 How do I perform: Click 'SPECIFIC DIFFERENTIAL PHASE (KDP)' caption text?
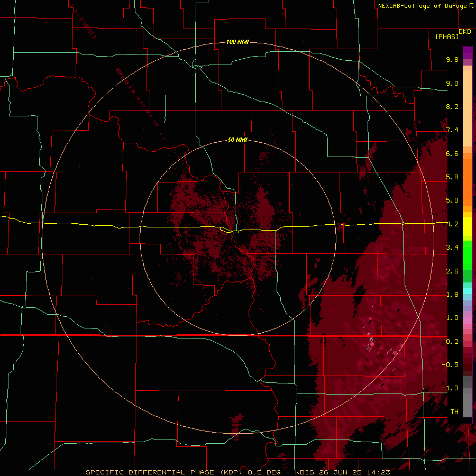point(164,472)
